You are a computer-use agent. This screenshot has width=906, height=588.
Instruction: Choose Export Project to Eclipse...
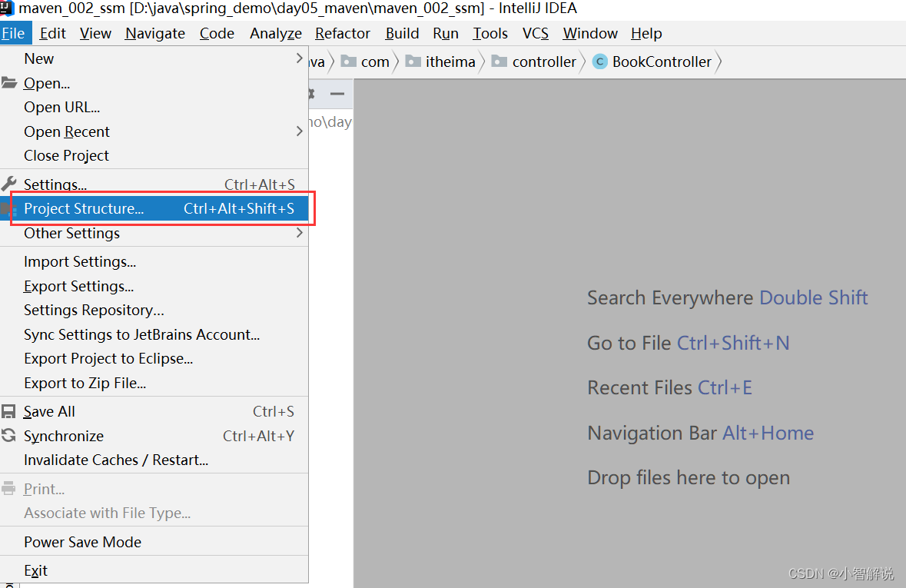(154, 358)
